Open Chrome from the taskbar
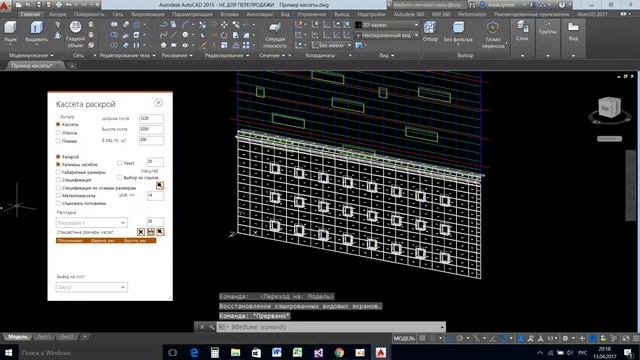This screenshot has width=640, height=360. [339, 352]
